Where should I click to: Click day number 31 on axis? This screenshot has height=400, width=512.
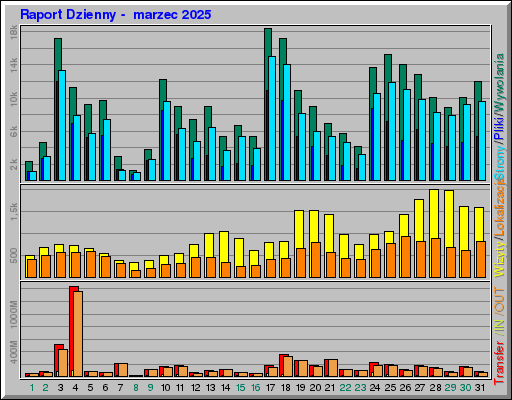[x=480, y=388]
